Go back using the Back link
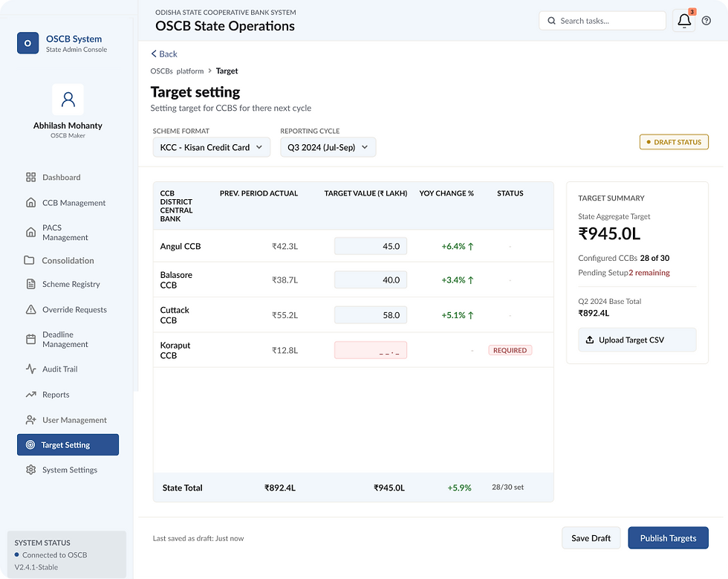The height and width of the screenshot is (579, 728). [164, 54]
